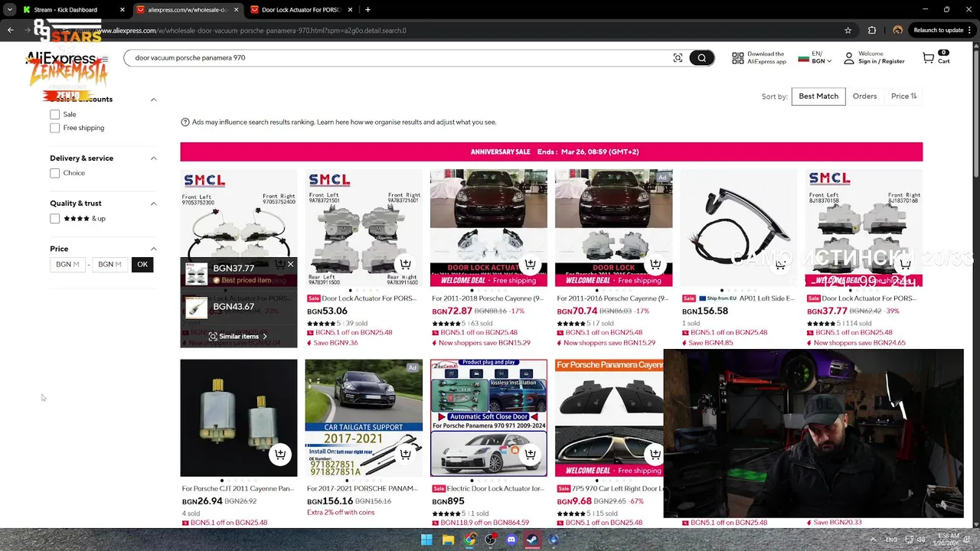The width and height of the screenshot is (980, 551).
Task: Add BGN156.16 tailgate support to cart
Action: tap(405, 454)
